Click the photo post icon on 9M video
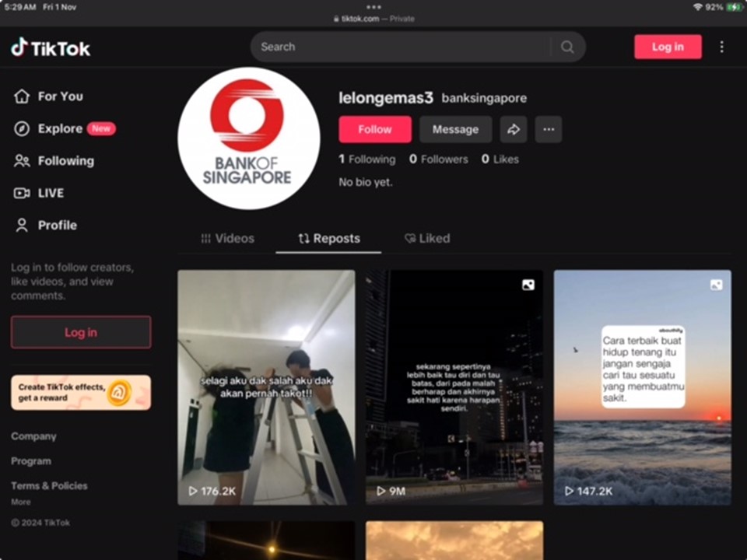Screen dimensions: 747x560 (x=528, y=285)
